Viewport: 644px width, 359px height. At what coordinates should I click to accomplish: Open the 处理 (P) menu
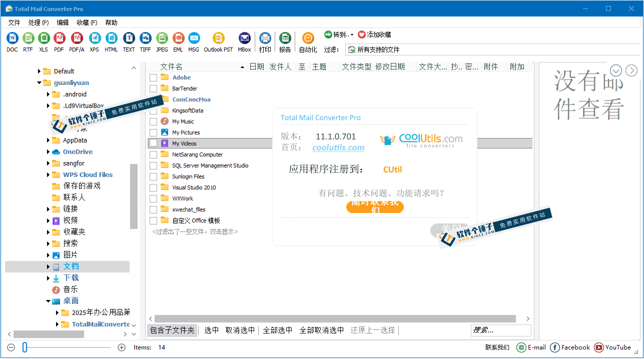click(38, 22)
